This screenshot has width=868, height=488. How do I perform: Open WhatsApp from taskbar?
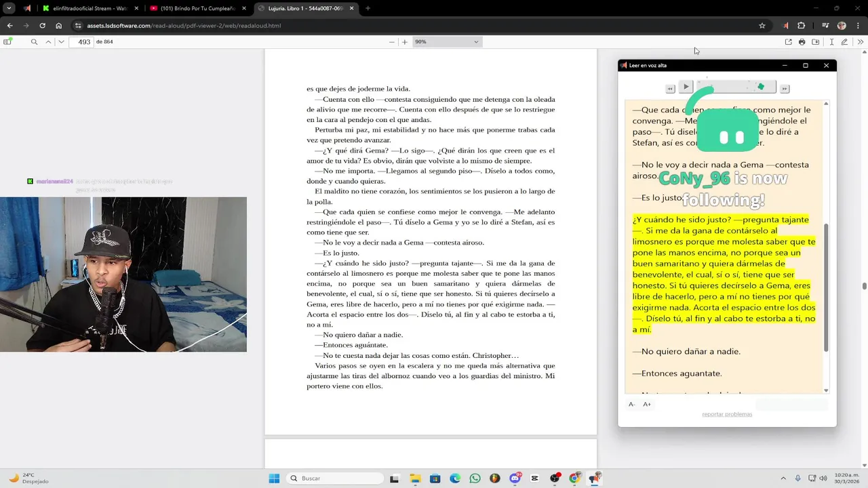[475, 479]
